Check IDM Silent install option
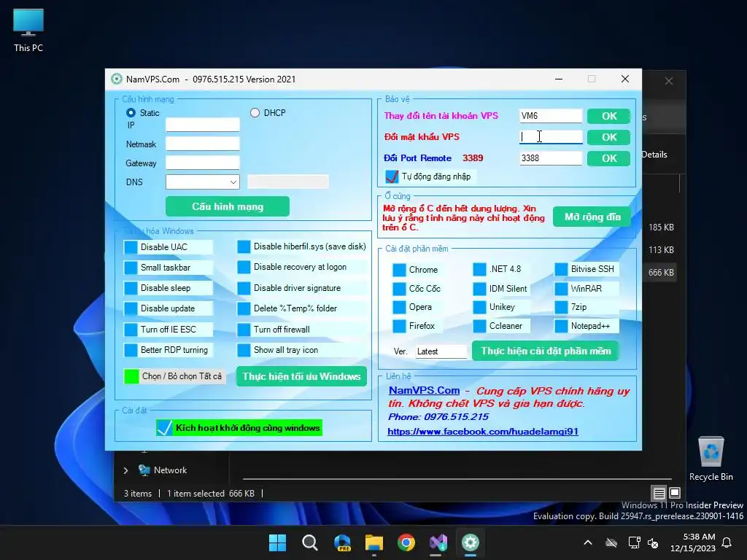 point(479,289)
